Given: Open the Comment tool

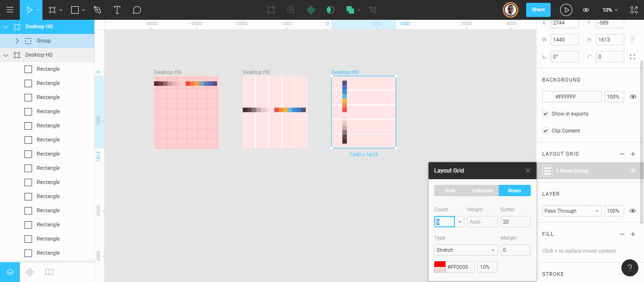Looking at the screenshot, I should 137,9.
